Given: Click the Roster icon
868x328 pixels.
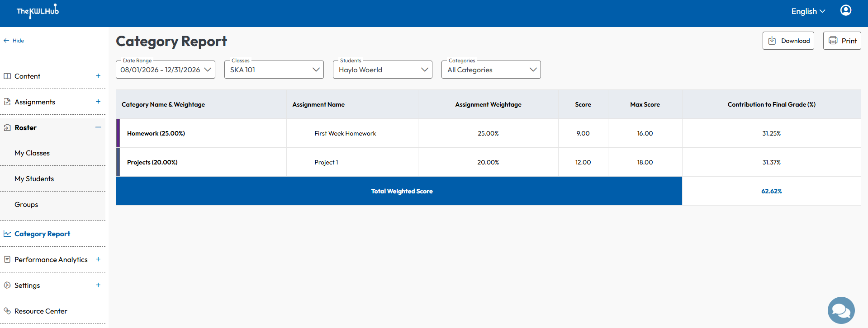Looking at the screenshot, I should 7,127.
